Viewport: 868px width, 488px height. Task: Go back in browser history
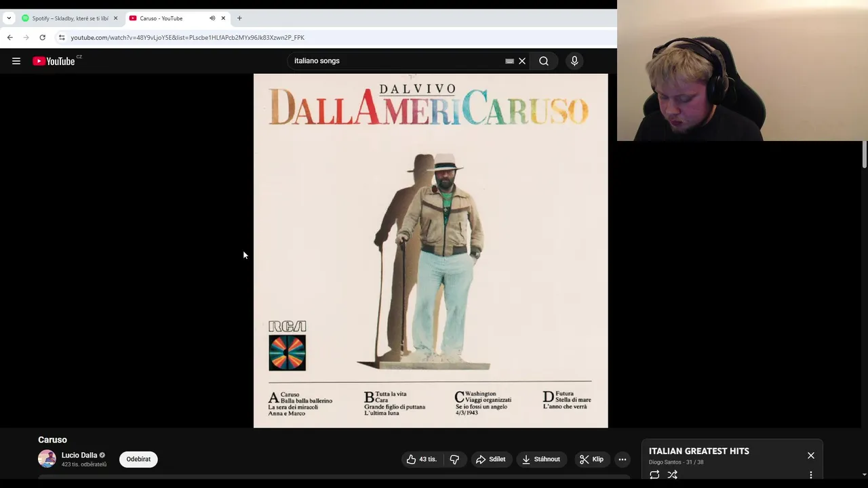(9, 38)
